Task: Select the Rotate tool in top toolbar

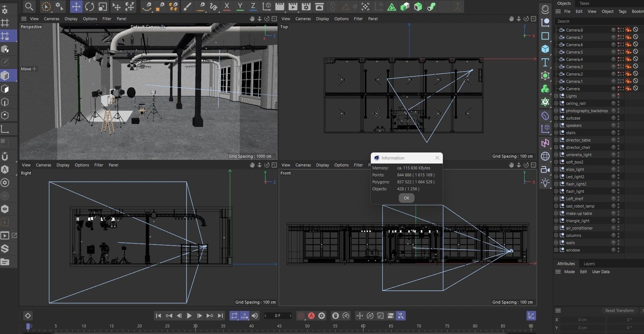Action: (89, 6)
